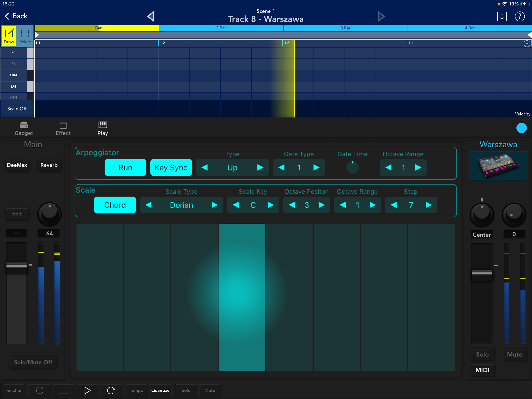This screenshot has height=399, width=532.
Task: Decrease Gate Type value
Action: 281,167
